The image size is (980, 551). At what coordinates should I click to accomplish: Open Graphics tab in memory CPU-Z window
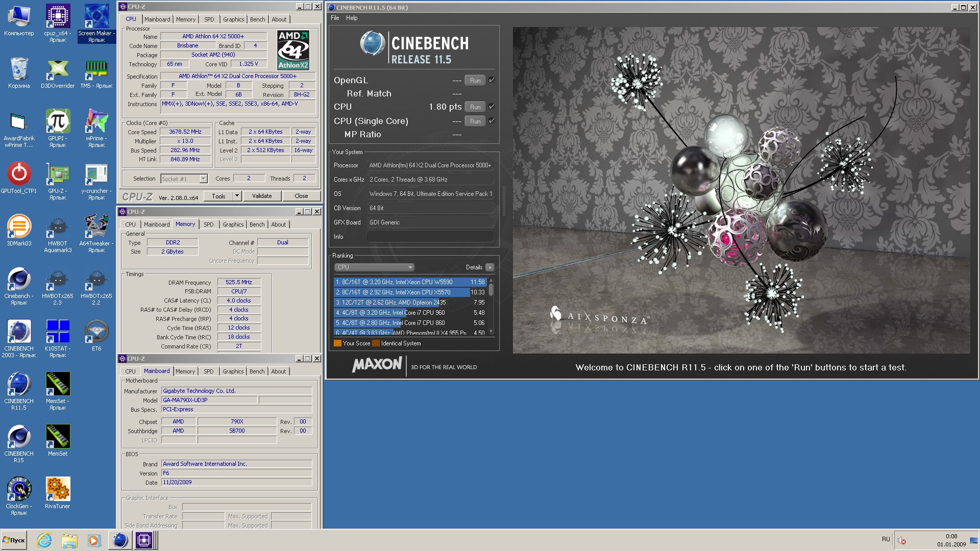(x=233, y=224)
